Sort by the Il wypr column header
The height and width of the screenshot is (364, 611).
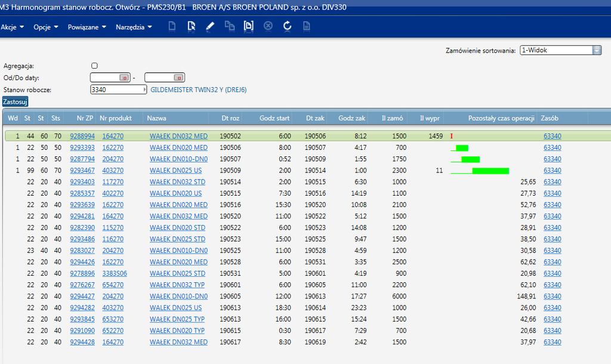click(x=430, y=118)
